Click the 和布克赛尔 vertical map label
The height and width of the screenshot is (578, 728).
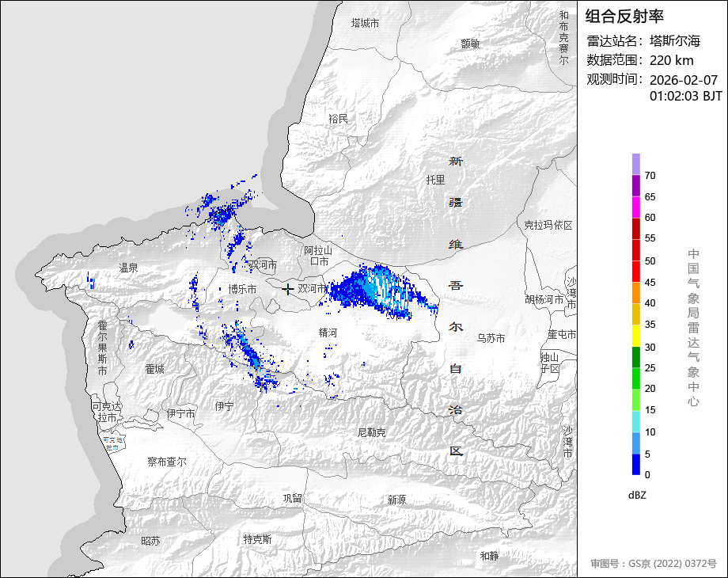click(x=563, y=38)
